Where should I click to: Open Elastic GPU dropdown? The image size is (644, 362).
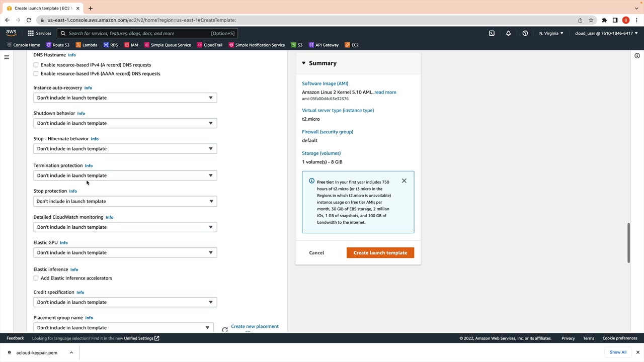(x=125, y=252)
